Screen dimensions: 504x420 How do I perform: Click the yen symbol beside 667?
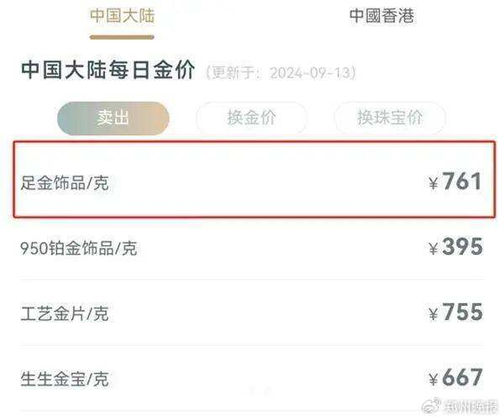pyautogui.click(x=433, y=380)
